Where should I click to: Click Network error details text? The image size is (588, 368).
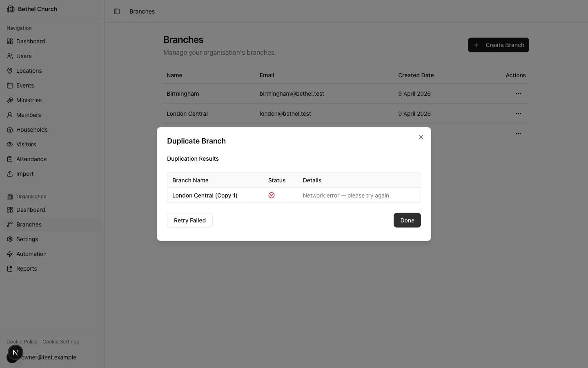pyautogui.click(x=346, y=195)
